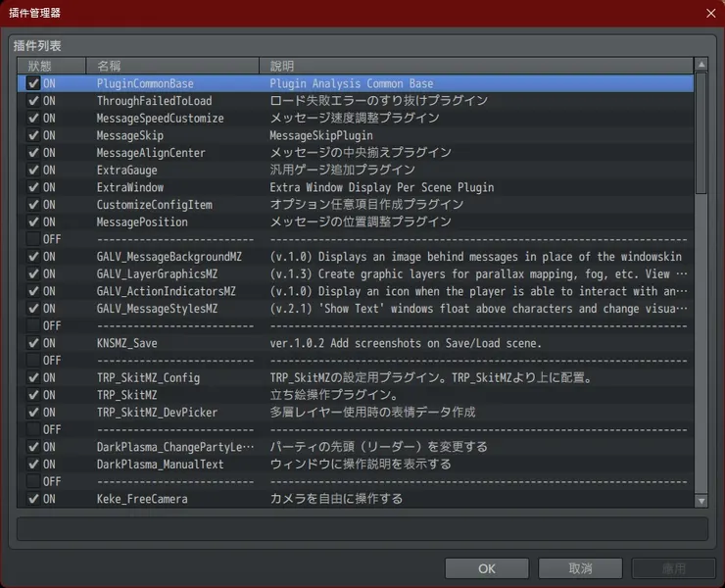Select the GALV_MessageBackgroundMZ plugin name
This screenshot has height=588, width=725.
tap(169, 257)
